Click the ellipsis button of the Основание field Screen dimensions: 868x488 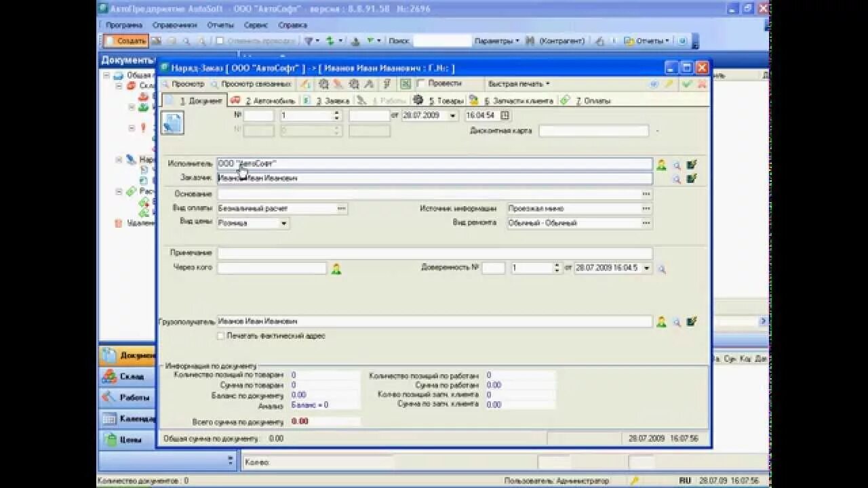coord(646,194)
